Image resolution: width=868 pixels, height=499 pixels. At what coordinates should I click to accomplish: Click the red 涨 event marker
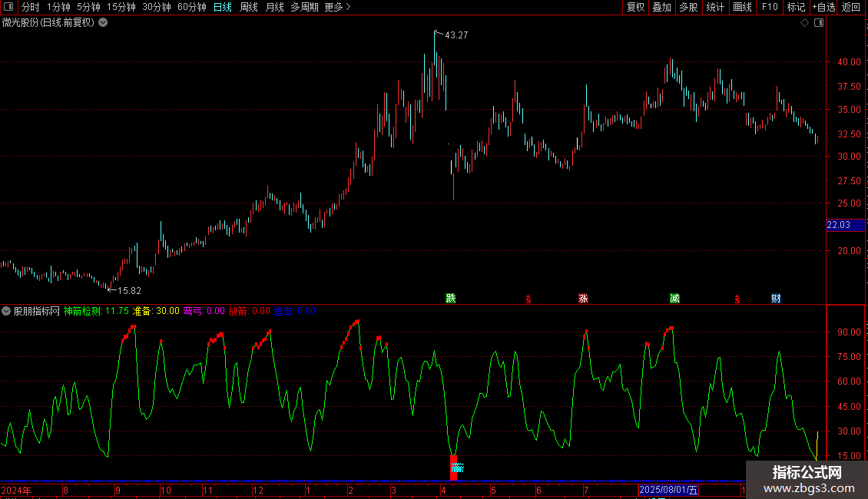(x=583, y=298)
